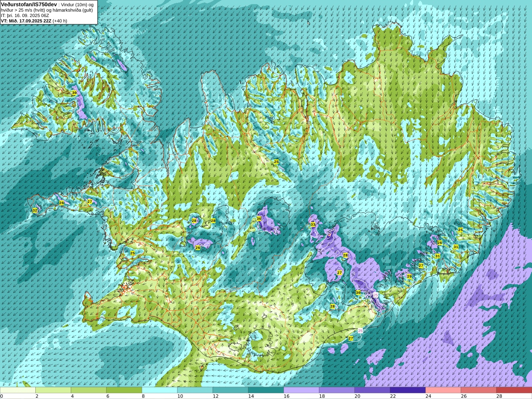Click the legend scale label '12'
This screenshot has height=399, width=532.
216,396
